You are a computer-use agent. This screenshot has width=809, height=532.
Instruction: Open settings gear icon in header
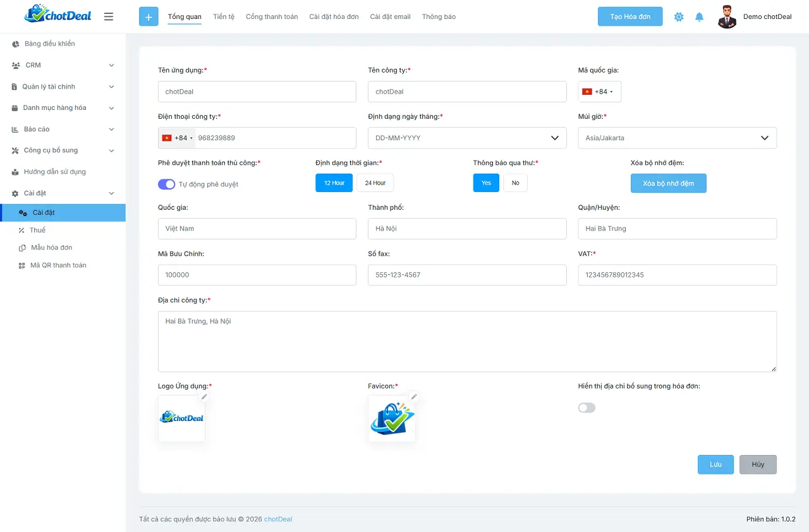(679, 17)
